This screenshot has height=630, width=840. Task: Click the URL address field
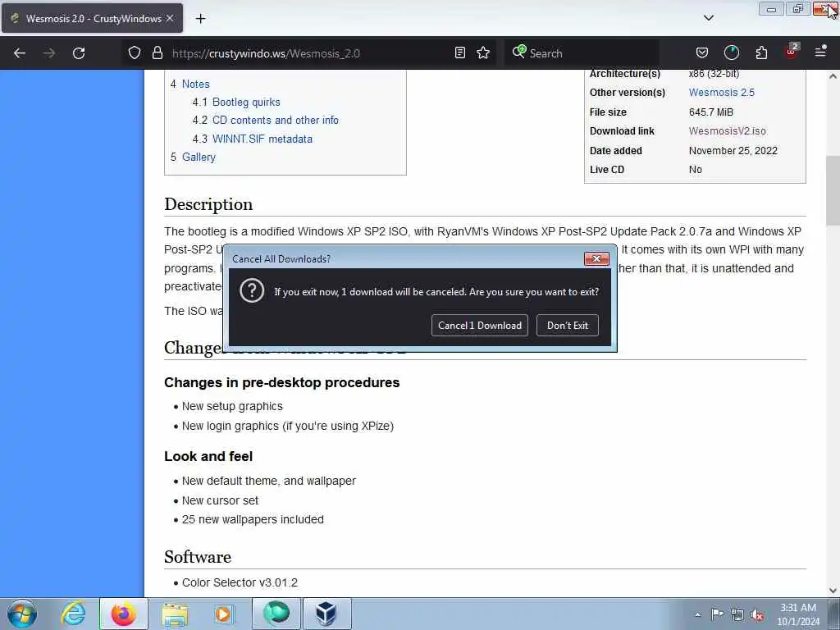(308, 53)
